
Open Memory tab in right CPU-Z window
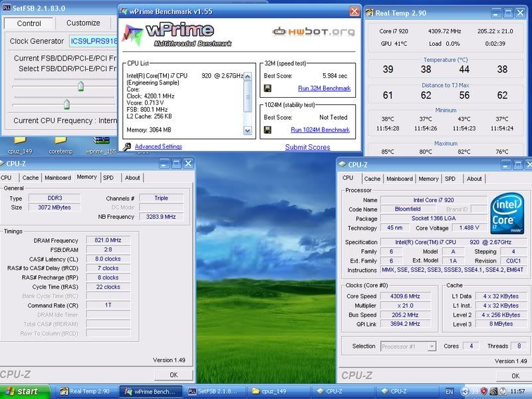pos(428,179)
